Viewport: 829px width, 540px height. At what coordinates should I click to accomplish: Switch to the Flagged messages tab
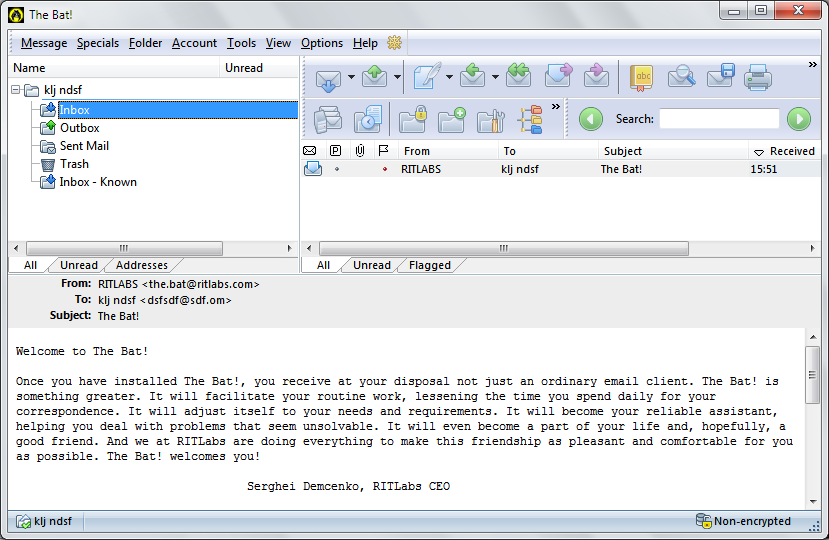click(430, 265)
